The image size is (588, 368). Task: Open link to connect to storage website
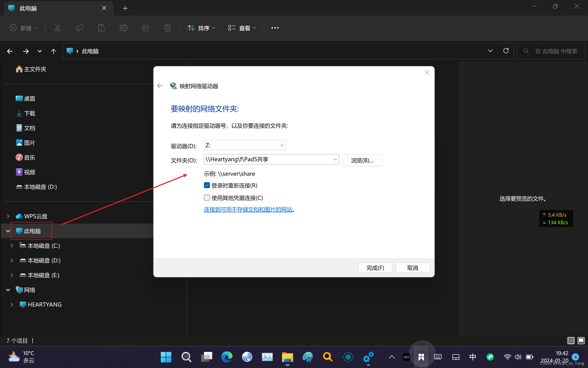[x=248, y=209]
